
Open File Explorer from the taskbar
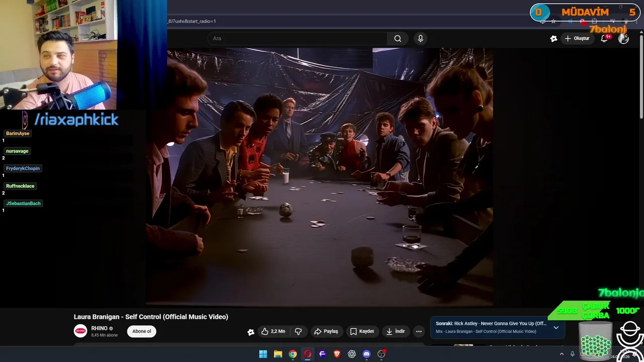click(278, 354)
